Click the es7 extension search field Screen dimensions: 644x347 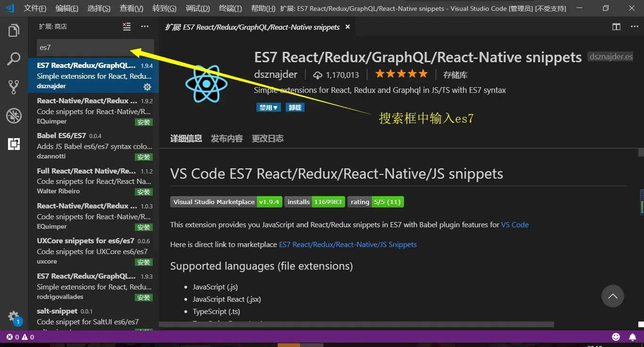click(x=90, y=47)
